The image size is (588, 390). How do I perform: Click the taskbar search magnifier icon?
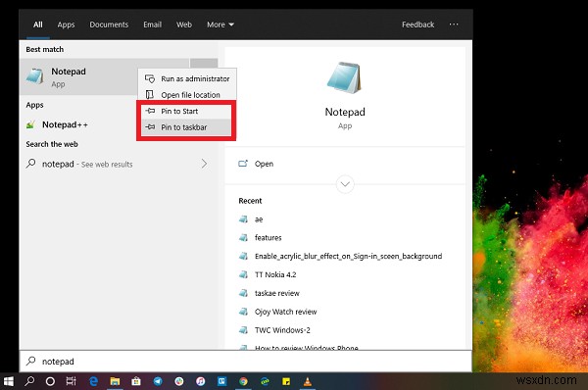(29, 381)
